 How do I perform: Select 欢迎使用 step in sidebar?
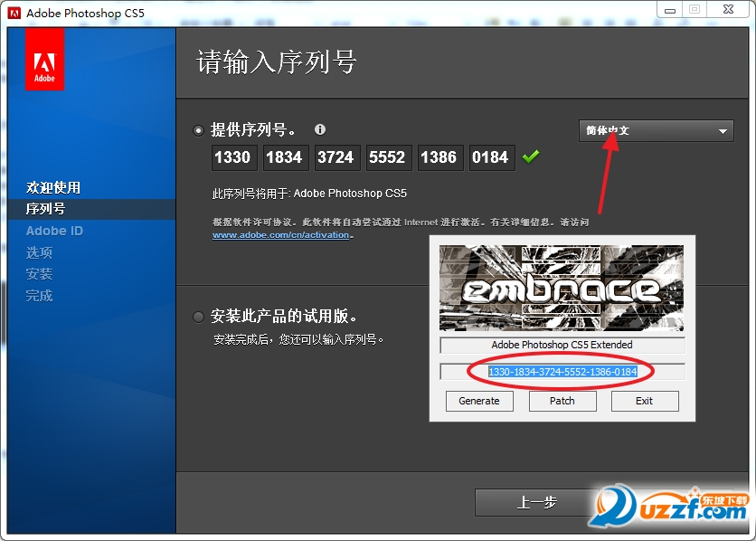[x=53, y=187]
